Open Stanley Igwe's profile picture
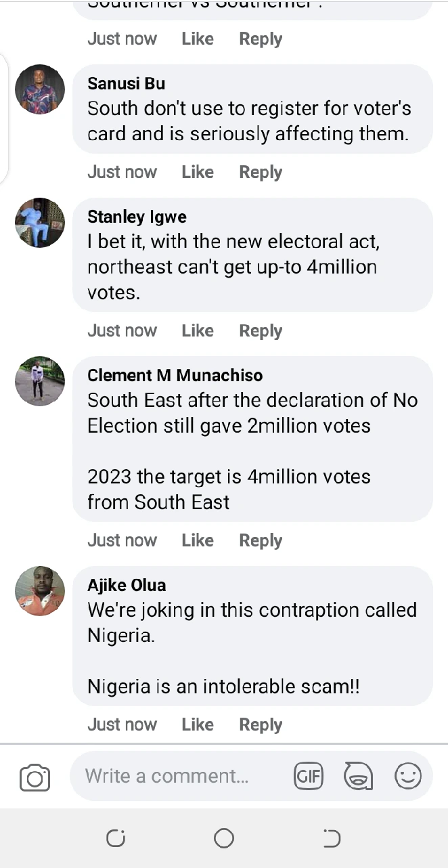448x868 pixels. pos(40,223)
